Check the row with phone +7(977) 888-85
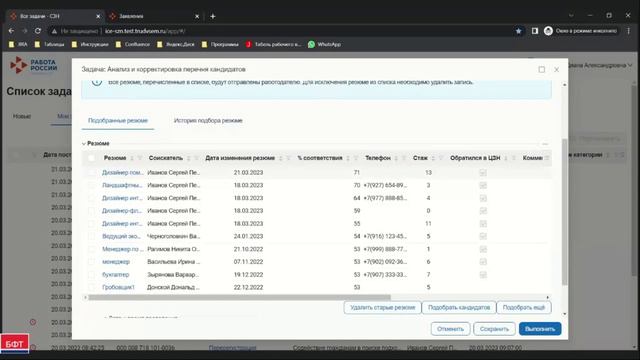 tap(91, 198)
